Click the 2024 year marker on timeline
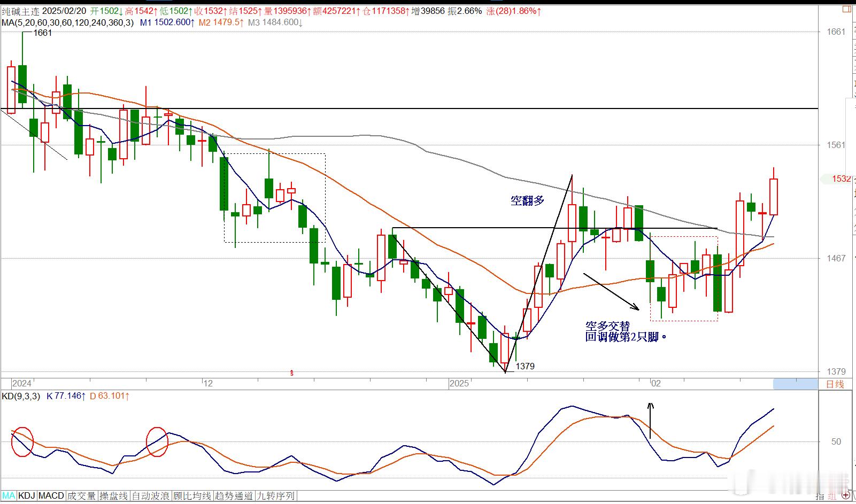The width and height of the screenshot is (856, 504). (x=21, y=383)
